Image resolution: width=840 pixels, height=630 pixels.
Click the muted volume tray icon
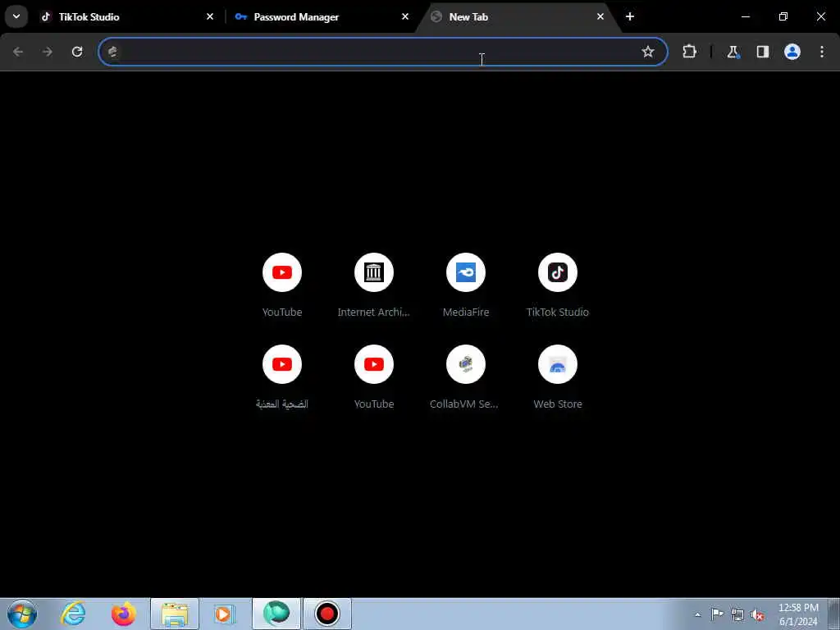[x=757, y=614]
